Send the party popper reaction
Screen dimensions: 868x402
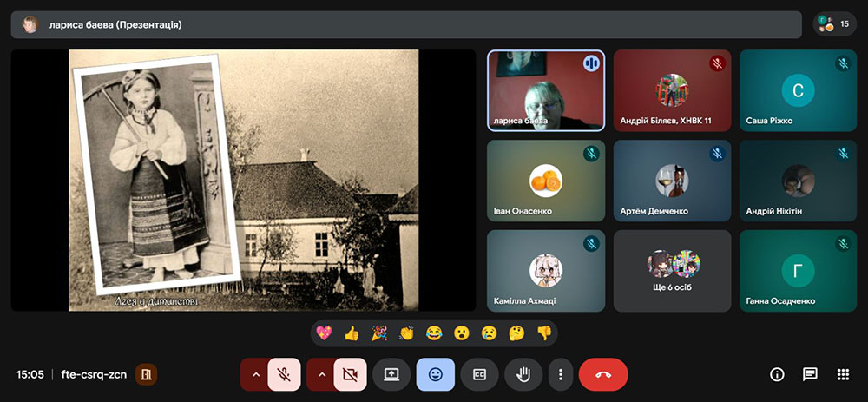tap(379, 333)
